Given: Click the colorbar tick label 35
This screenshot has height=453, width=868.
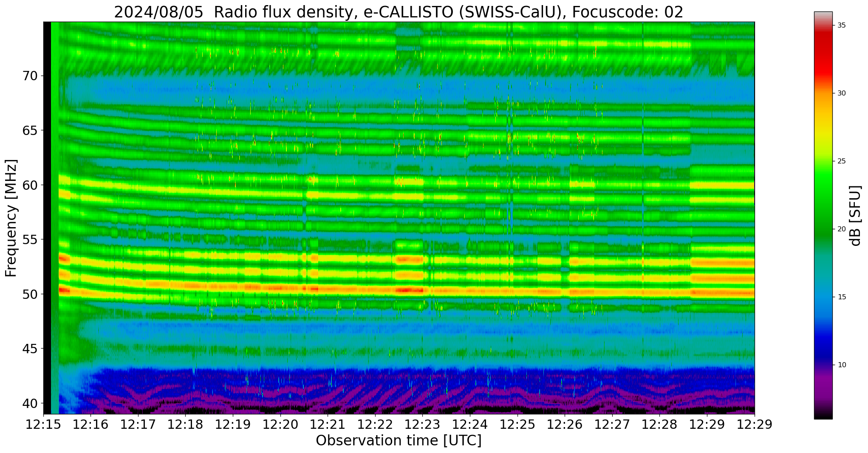Looking at the screenshot, I should point(841,25).
